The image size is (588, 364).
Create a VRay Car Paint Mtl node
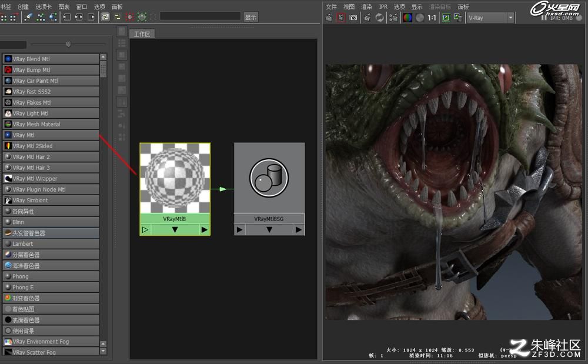click(x=51, y=81)
